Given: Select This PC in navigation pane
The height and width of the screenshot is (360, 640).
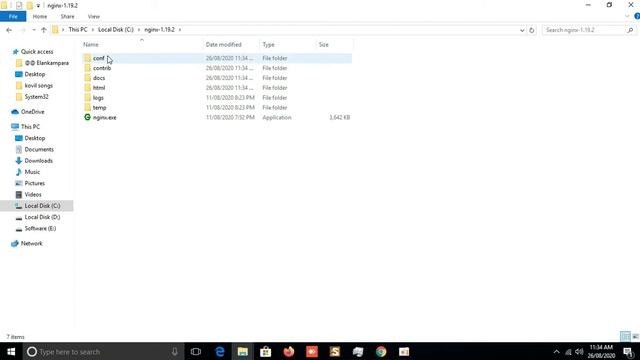Looking at the screenshot, I should click(30, 127).
